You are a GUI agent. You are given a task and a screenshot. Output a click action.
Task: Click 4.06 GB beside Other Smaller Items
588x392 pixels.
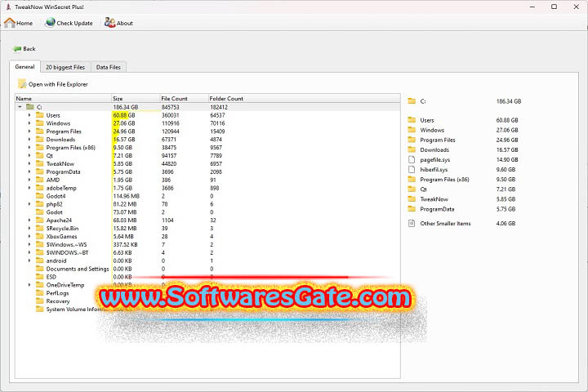pos(506,223)
